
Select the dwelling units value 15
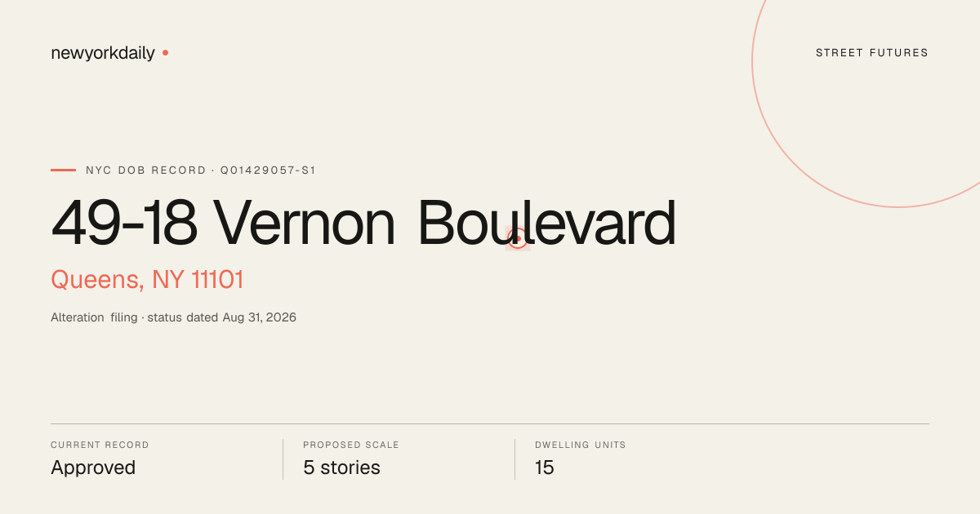tap(545, 467)
